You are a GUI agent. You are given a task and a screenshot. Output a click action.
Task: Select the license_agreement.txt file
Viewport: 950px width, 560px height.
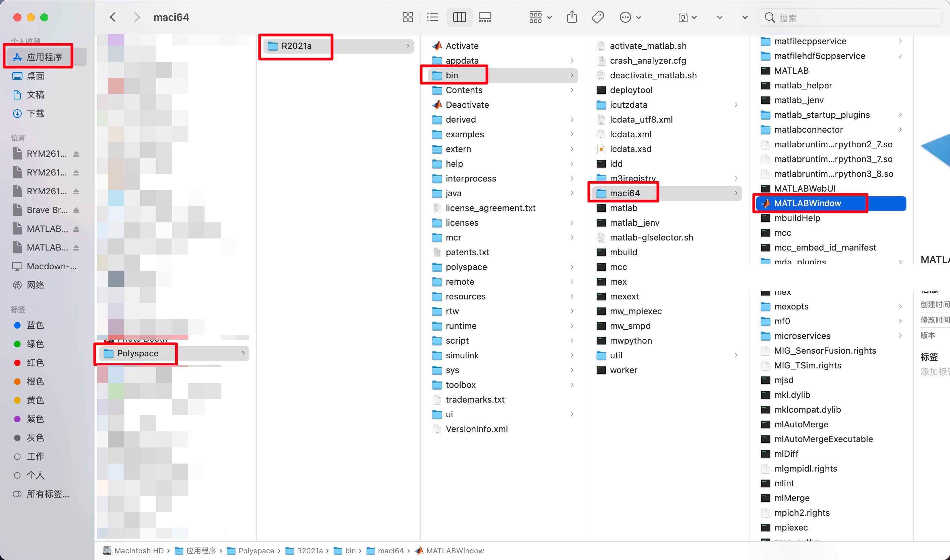pyautogui.click(x=502, y=208)
